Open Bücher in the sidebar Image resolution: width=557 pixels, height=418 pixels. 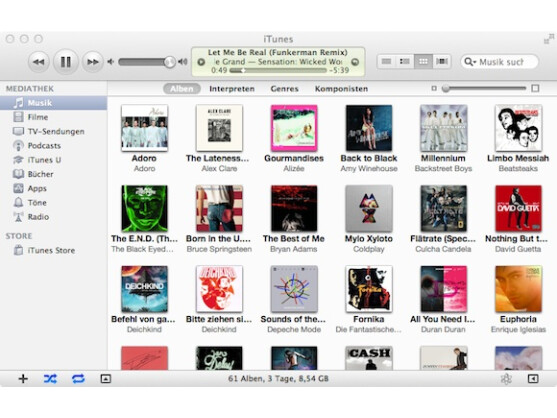pyautogui.click(x=53, y=174)
